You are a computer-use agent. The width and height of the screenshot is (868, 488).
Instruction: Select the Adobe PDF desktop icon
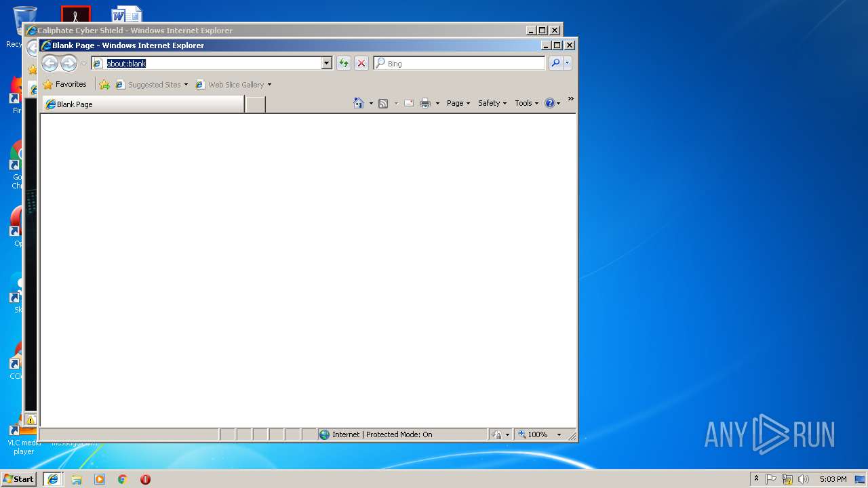76,14
